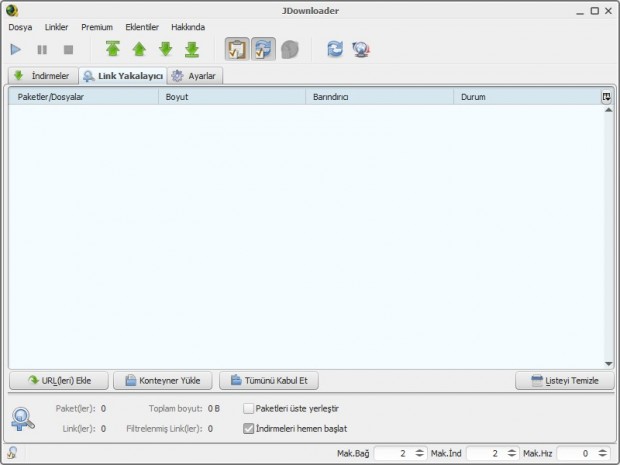The width and height of the screenshot is (620, 465).
Task: Open the Dosya menu
Action: coord(20,27)
